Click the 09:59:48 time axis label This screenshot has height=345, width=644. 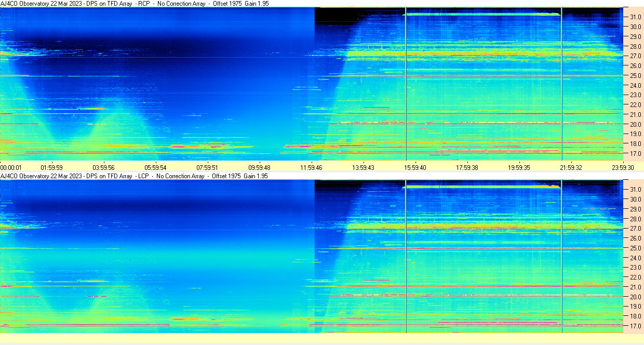[x=260, y=167]
